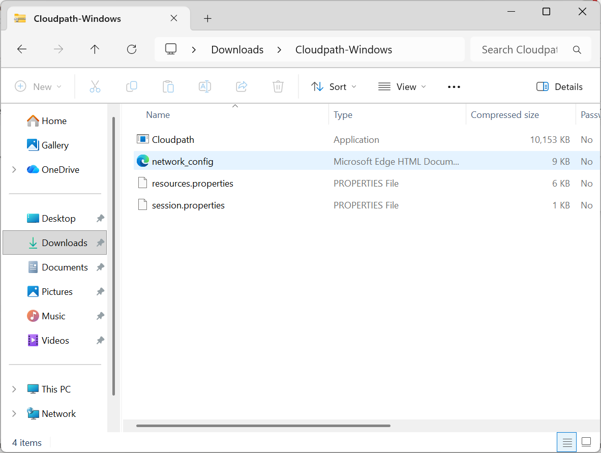The image size is (601, 453).
Task: Click the Rename icon in toolbar
Action: pos(205,87)
